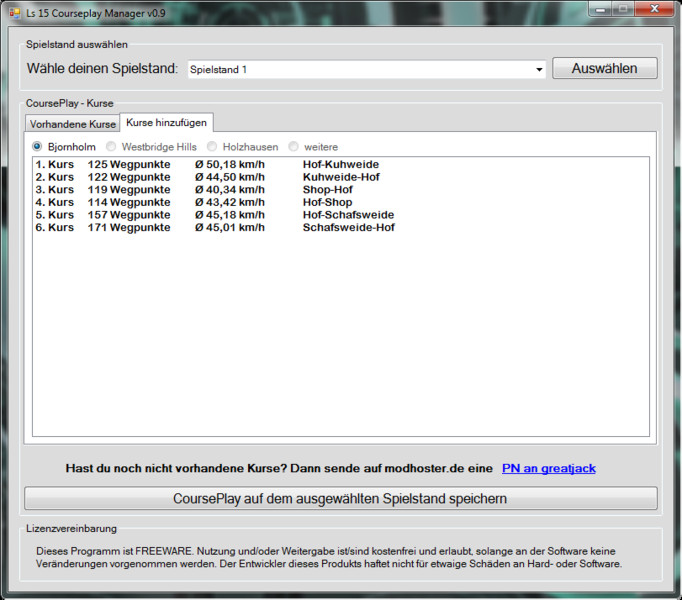Select the Westbridge Hills radio button

point(112,147)
